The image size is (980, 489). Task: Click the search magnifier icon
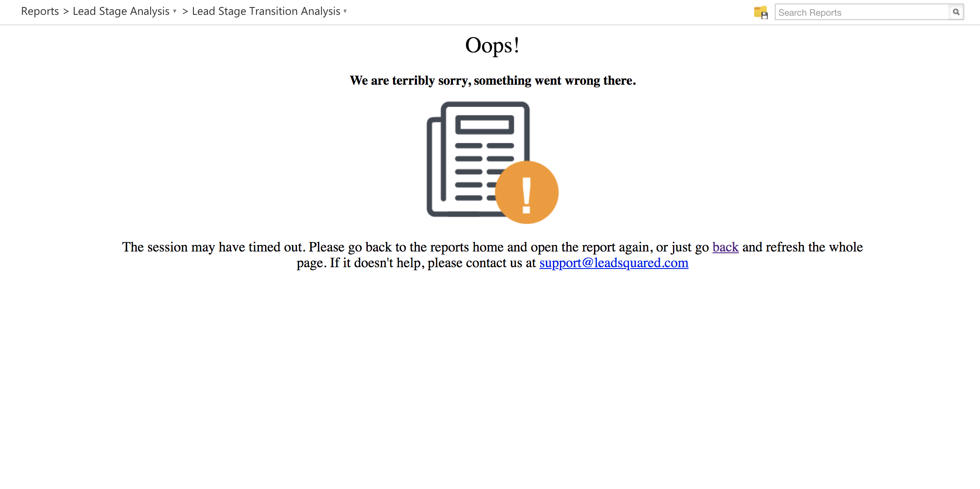click(956, 12)
